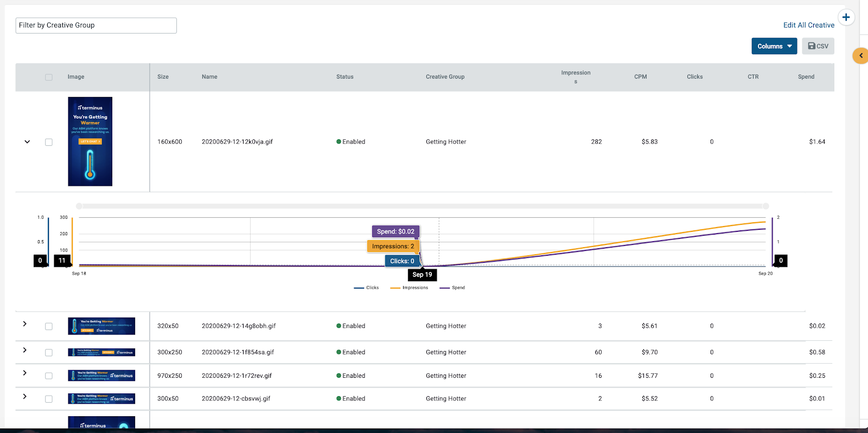Check the 160x600 creative row checkbox
This screenshot has height=433, width=868.
click(49, 142)
